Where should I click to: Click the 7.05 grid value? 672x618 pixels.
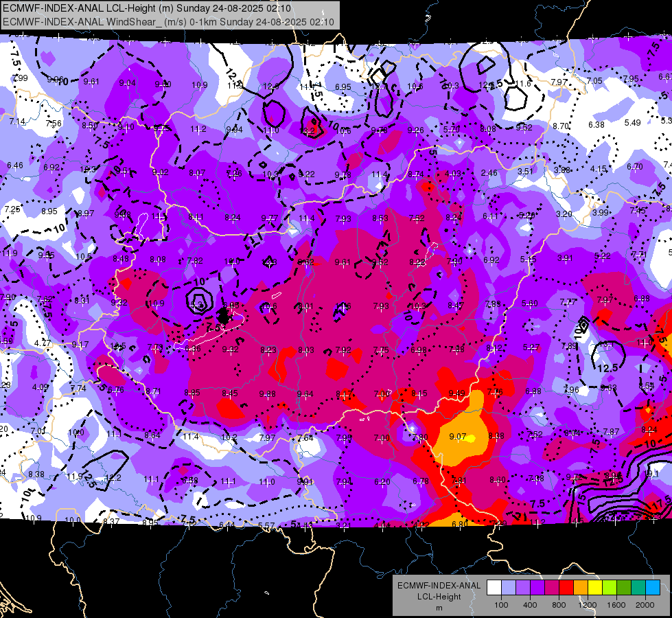click(594, 81)
